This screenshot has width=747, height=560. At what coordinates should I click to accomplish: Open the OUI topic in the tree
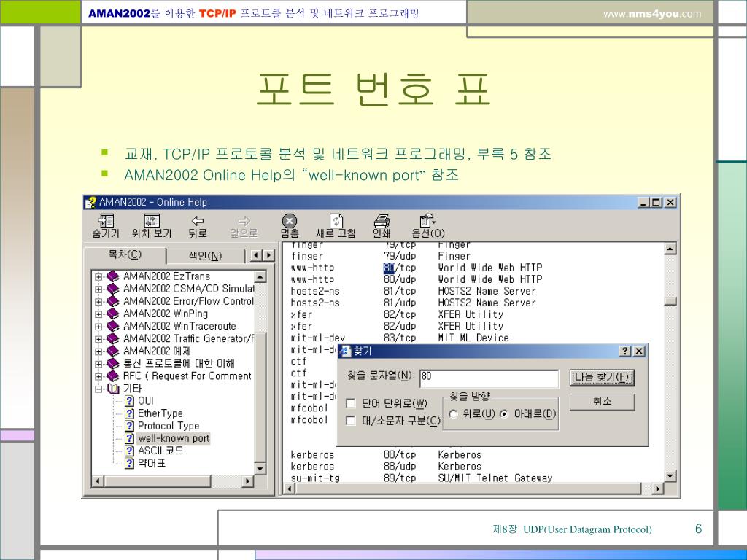coord(145,401)
